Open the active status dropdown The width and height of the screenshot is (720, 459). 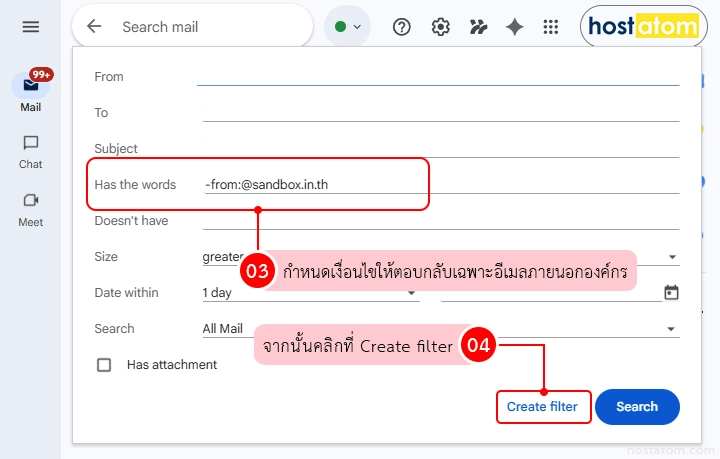coord(348,27)
